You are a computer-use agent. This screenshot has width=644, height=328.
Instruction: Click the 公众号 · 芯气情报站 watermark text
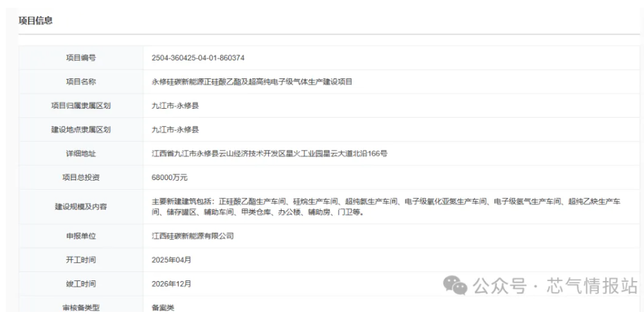(555, 286)
